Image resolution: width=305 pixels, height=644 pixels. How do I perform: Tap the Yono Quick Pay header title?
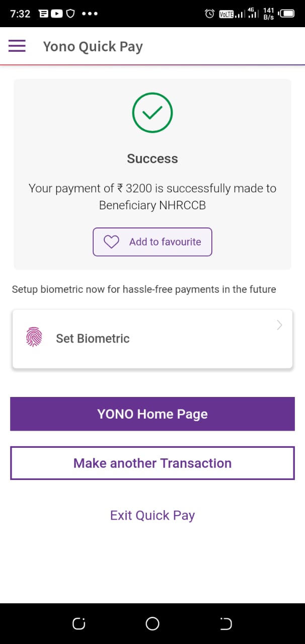point(93,46)
